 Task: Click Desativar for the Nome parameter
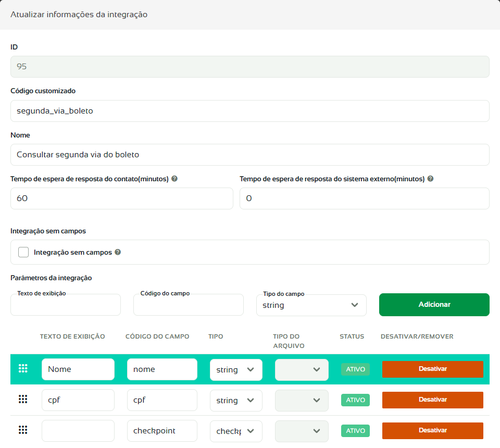(x=433, y=369)
